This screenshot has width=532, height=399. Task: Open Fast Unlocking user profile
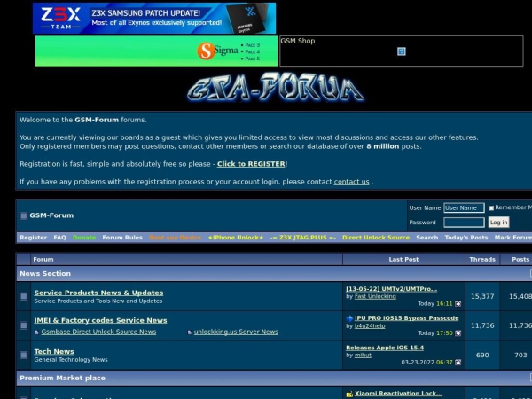coord(375,296)
